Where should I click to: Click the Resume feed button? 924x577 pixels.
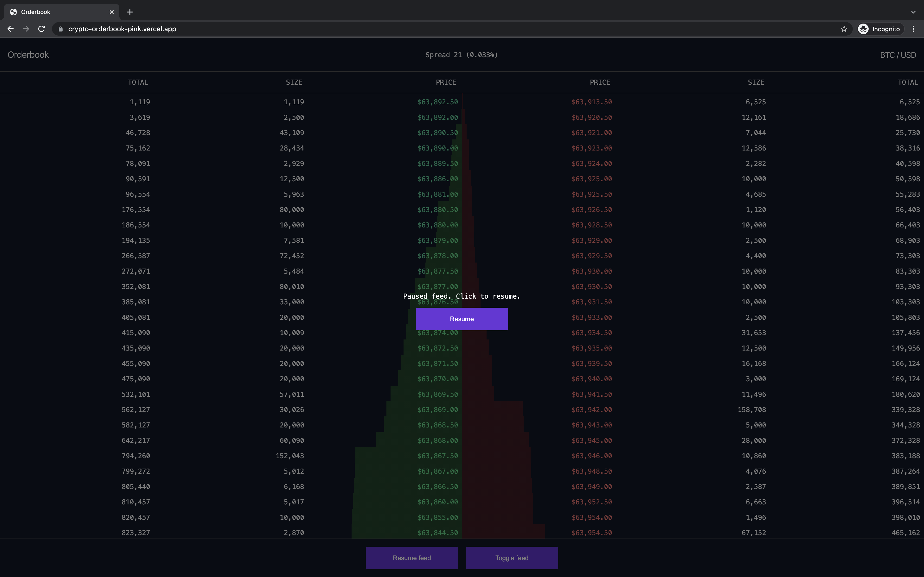click(x=412, y=558)
